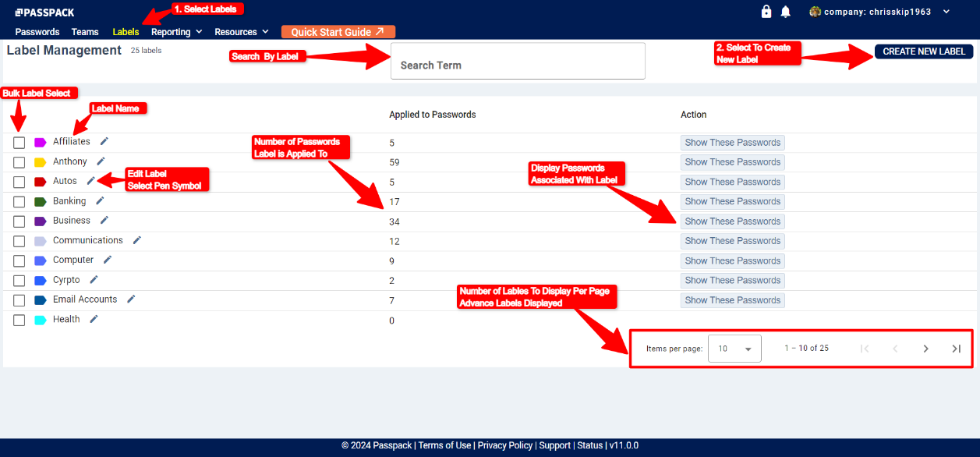
Task: Click the '1 – 10 of 25' range text
Action: coord(806,349)
